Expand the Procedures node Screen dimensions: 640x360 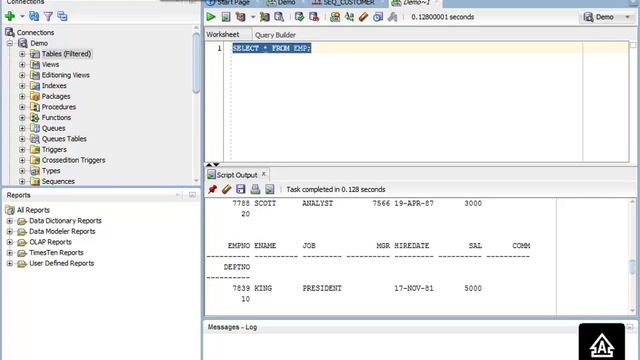click(22, 107)
